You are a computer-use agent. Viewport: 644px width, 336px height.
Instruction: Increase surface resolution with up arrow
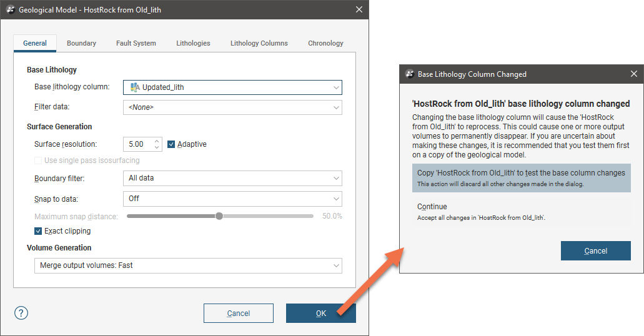click(157, 141)
